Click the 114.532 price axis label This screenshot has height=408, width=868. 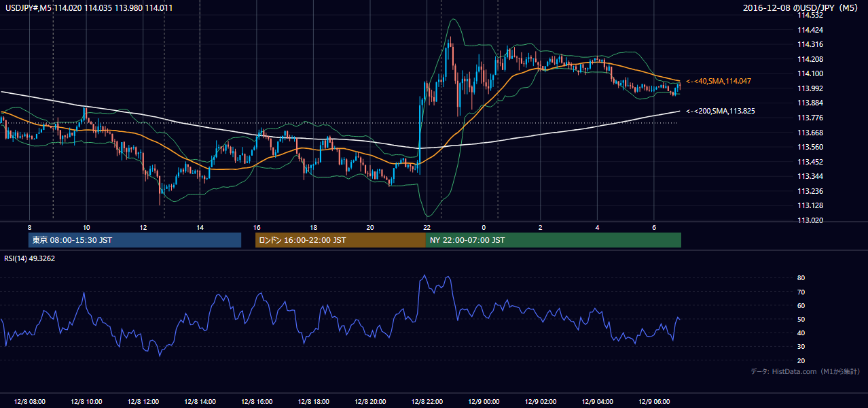pyautogui.click(x=810, y=15)
